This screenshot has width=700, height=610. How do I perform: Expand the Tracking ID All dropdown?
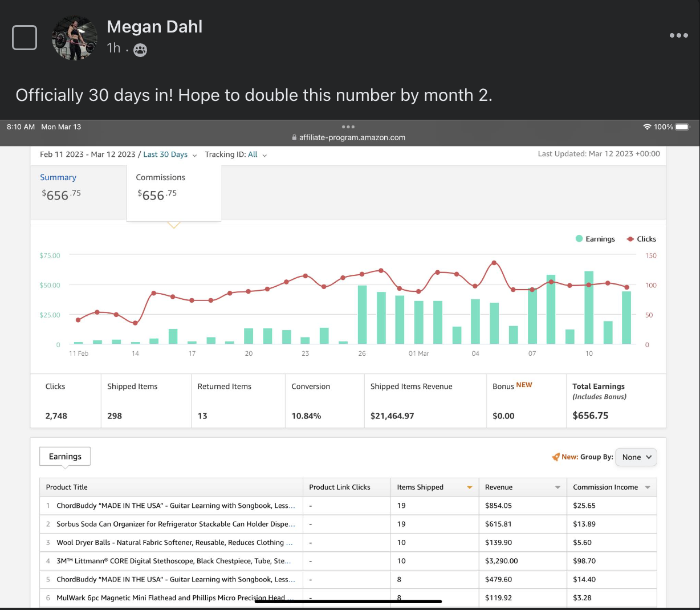[x=257, y=154]
